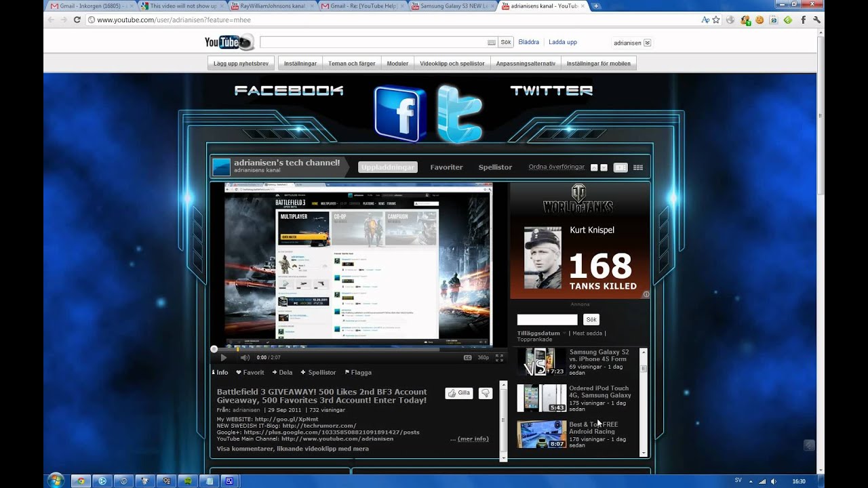Toggle closed captions on the video
Image resolution: width=868 pixels, height=488 pixels.
467,357
